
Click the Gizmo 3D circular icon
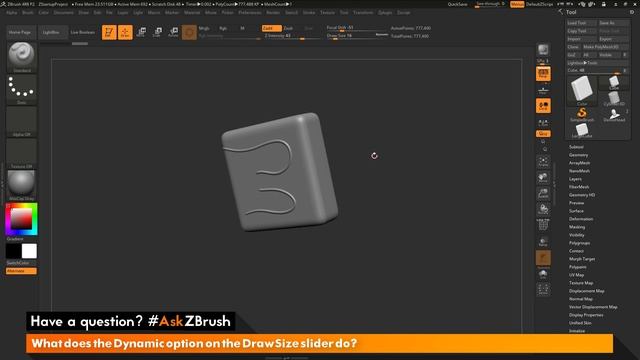tap(189, 32)
